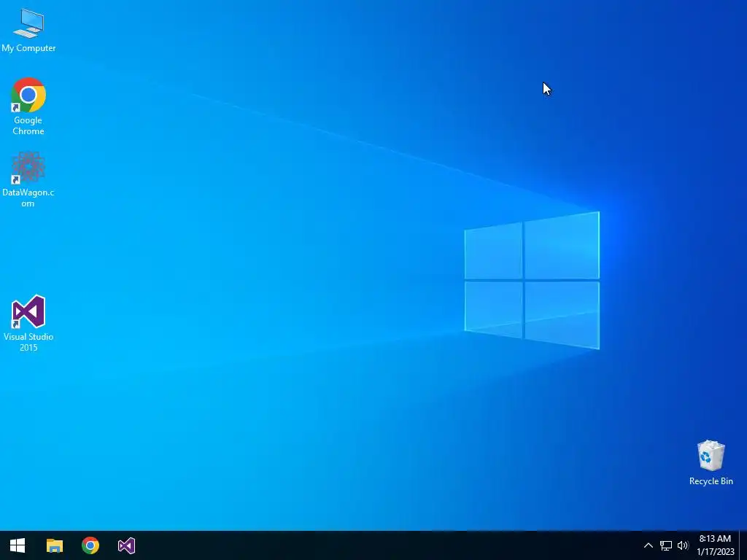Screen dimensions: 747x560
Task: Show hidden system tray icons
Action: coord(649,545)
